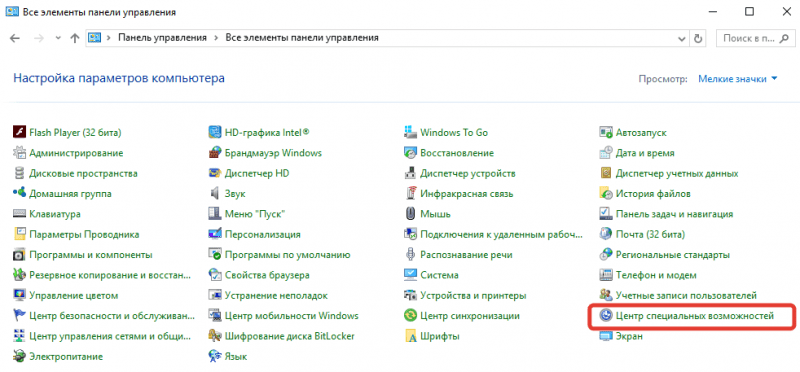The width and height of the screenshot is (800, 372).
Task: Open the Распознавание речи microphone icon
Action: (410, 255)
